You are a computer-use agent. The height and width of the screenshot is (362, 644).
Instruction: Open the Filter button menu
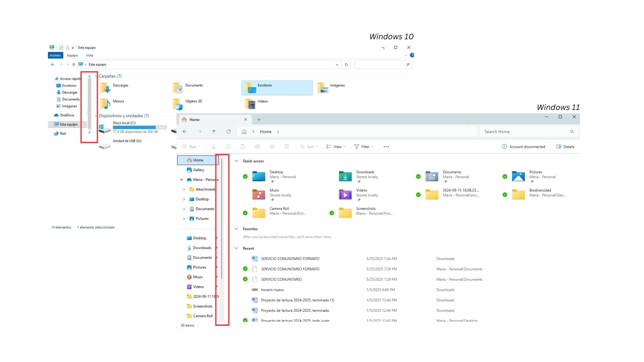point(364,147)
